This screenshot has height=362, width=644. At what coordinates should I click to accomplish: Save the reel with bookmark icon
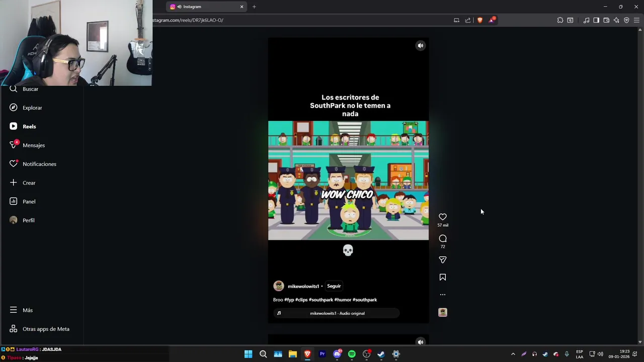tap(443, 277)
